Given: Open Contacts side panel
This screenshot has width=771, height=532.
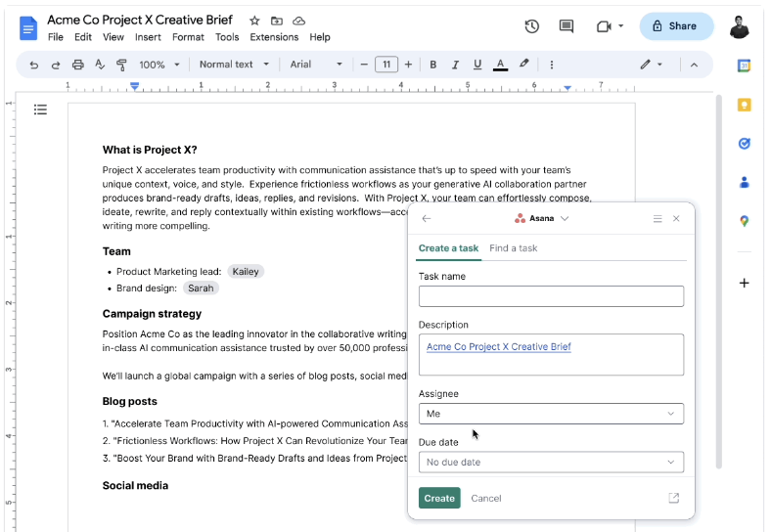Looking at the screenshot, I should [744, 183].
